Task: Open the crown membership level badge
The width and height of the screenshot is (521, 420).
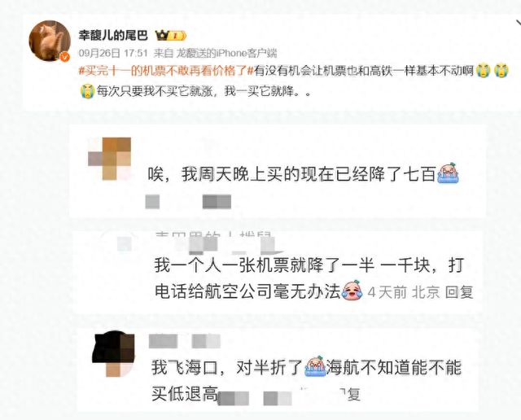Action: [x=171, y=35]
